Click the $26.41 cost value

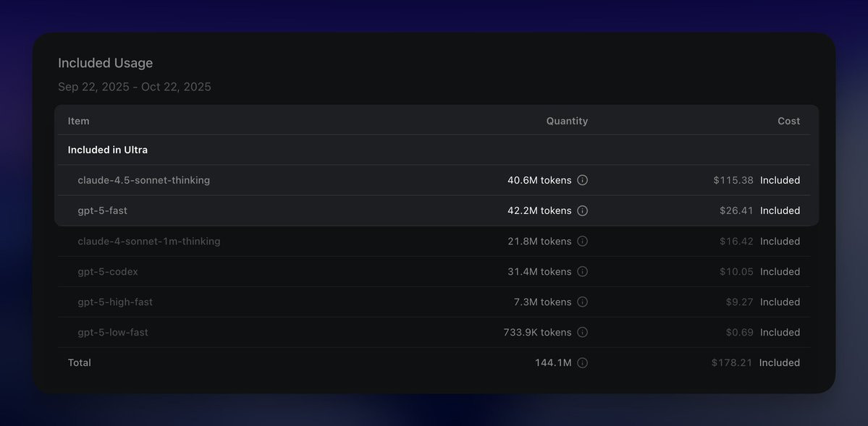pos(736,210)
